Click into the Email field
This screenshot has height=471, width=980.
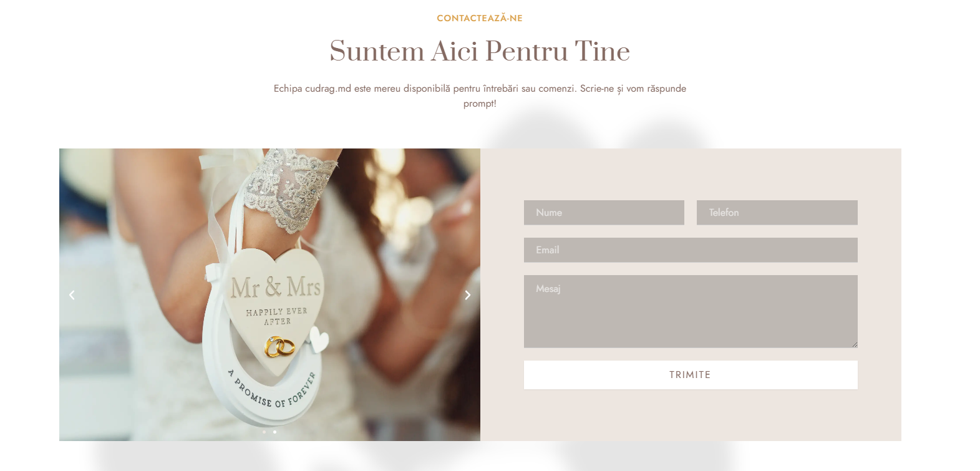(x=691, y=250)
